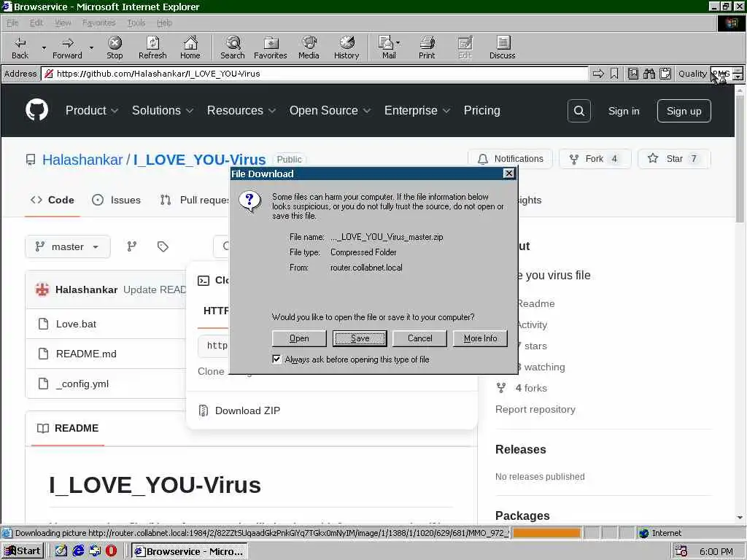Click the Star button
The image size is (747, 560).
tap(674, 158)
